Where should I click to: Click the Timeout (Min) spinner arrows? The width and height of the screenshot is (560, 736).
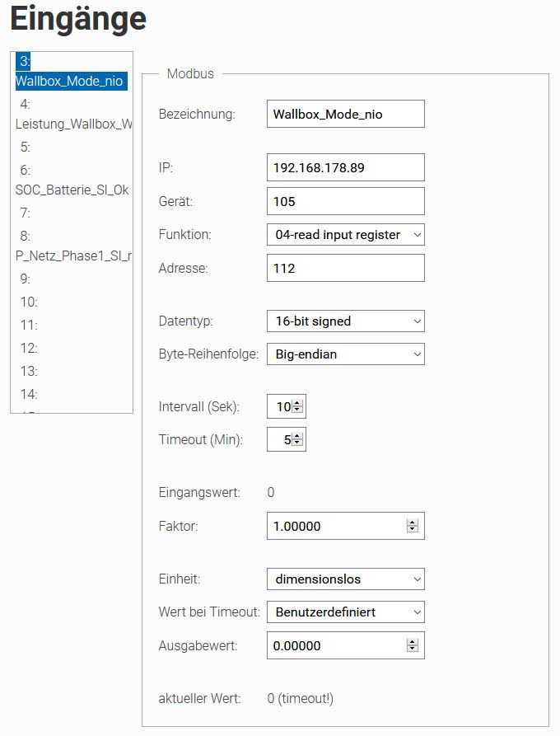297,439
